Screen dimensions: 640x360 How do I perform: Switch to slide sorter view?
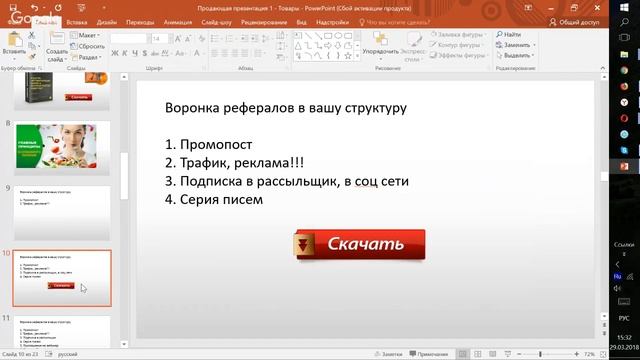coord(478,354)
